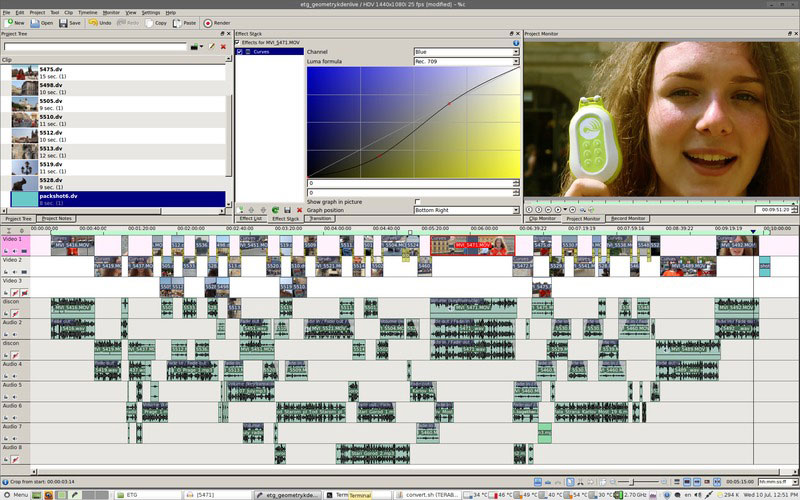Image resolution: width=800 pixels, height=500 pixels.
Task: Select the Transition tab
Action: 320,218
